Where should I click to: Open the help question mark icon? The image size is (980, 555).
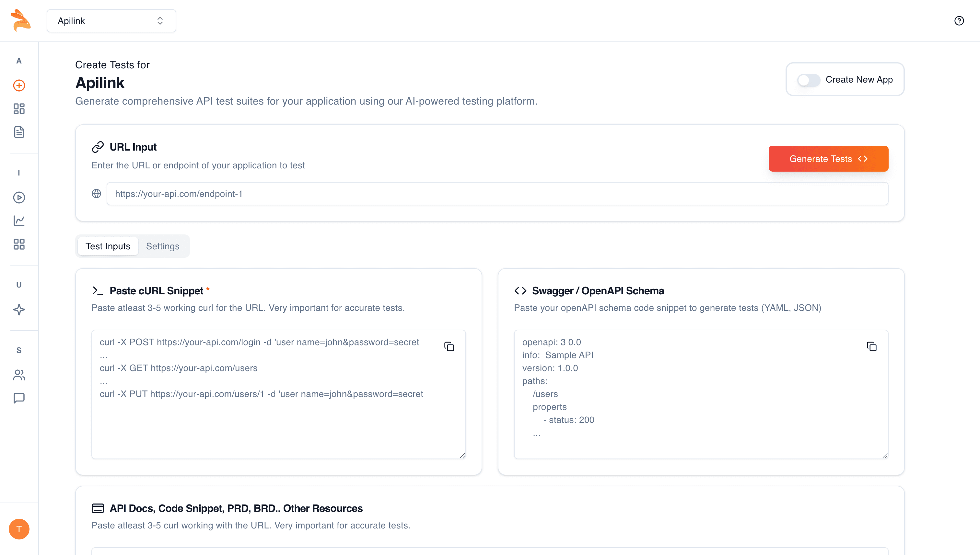click(959, 21)
